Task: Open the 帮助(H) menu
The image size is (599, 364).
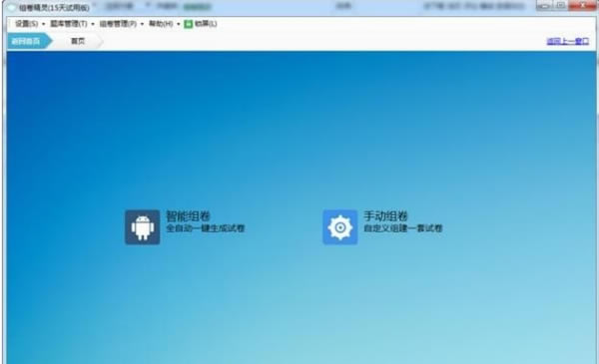Action: click(x=161, y=24)
